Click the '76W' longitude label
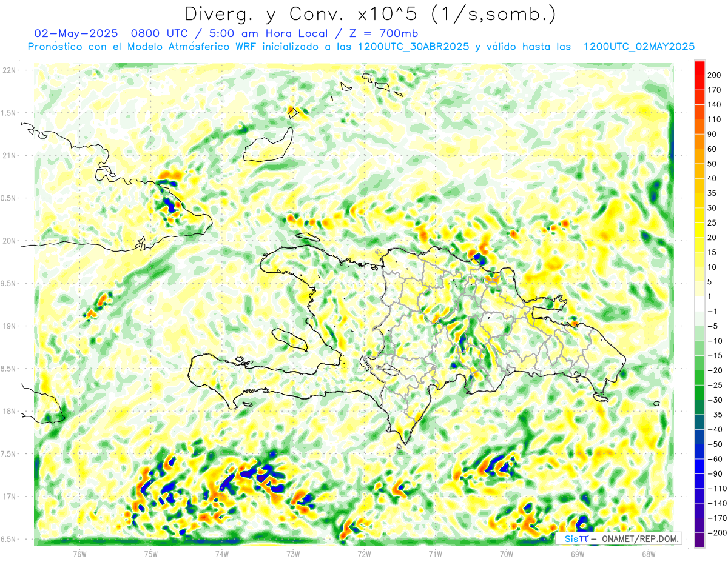 79,554
